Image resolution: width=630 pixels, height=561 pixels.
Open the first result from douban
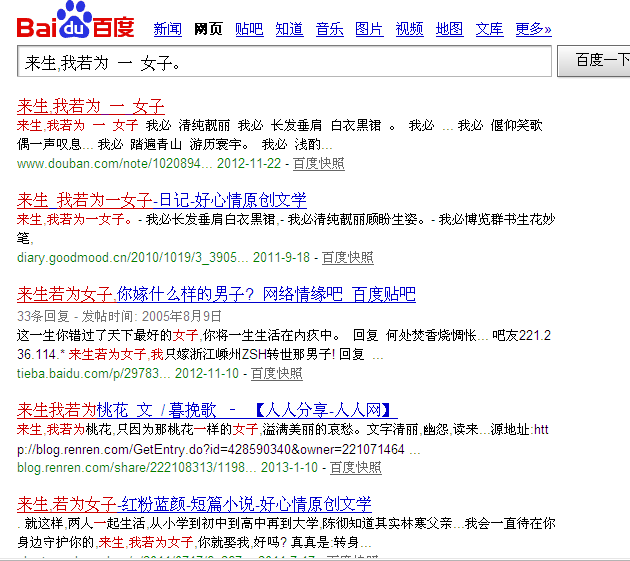91,106
